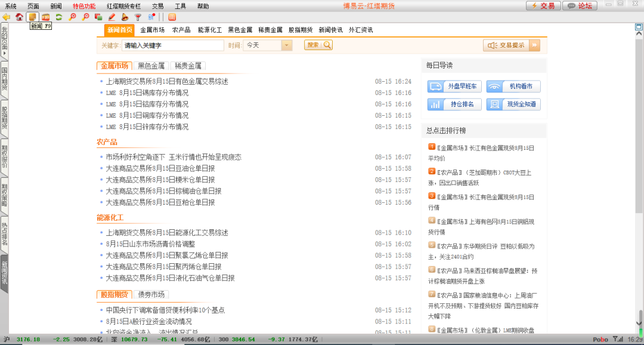Open 上海期货交易所8月15日有色金属交易综述 article
The height and width of the screenshot is (345, 644).
coord(167,81)
